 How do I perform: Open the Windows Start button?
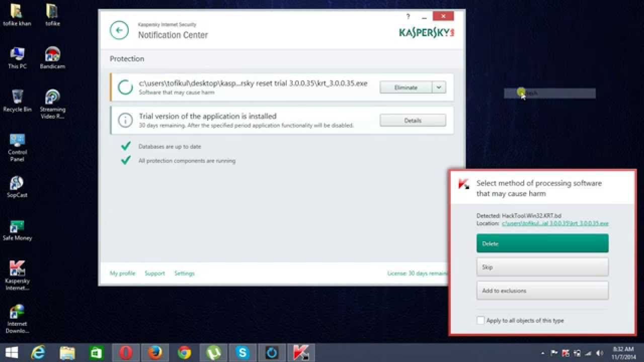tap(12, 352)
